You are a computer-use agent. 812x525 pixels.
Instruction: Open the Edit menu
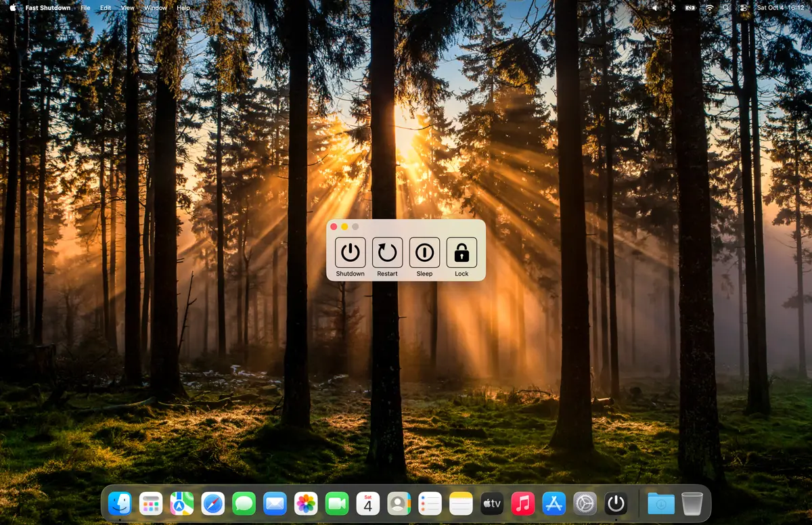[x=106, y=7]
